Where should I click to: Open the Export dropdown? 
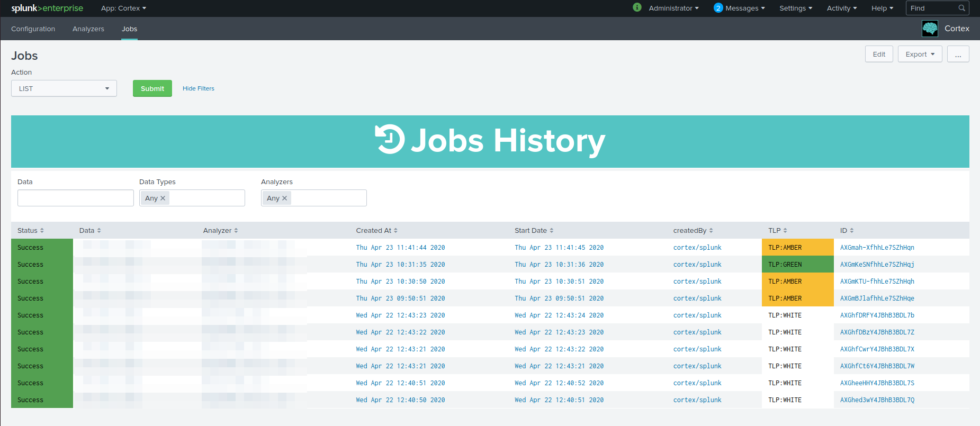coord(920,54)
